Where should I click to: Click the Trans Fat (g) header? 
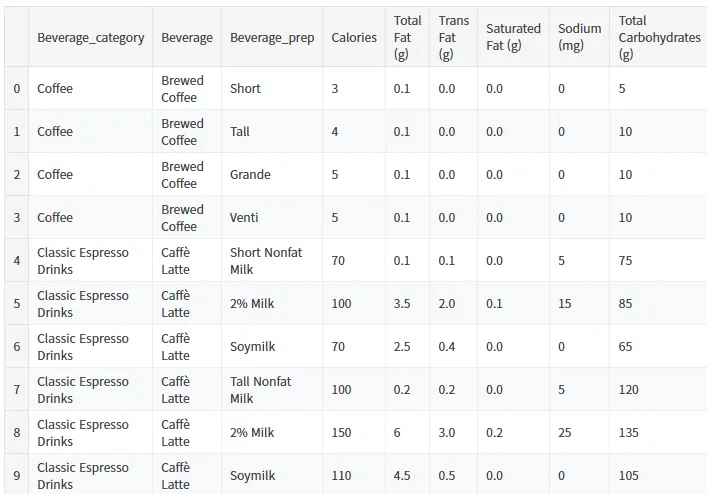tap(454, 37)
